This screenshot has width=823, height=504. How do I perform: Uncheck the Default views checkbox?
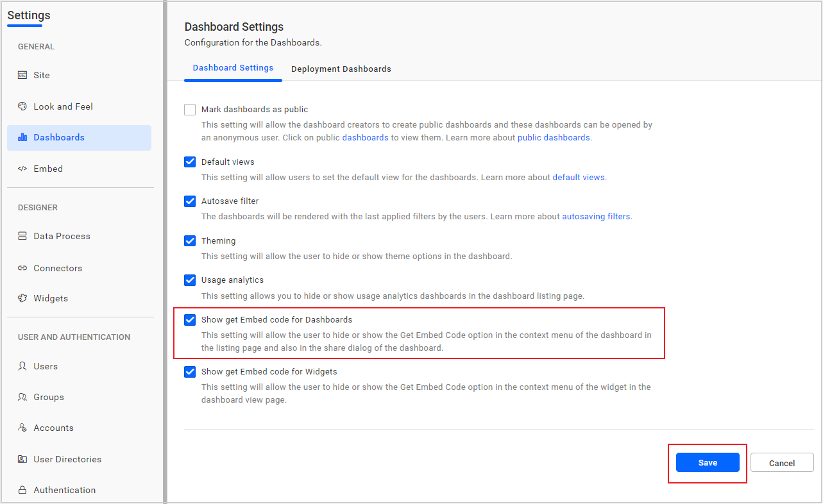pyautogui.click(x=190, y=162)
